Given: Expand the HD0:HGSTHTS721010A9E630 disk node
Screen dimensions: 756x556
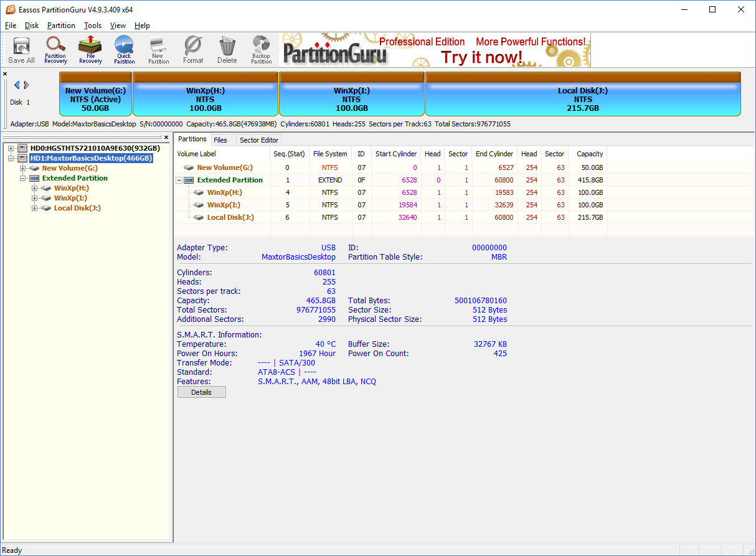Looking at the screenshot, I should tap(11, 148).
